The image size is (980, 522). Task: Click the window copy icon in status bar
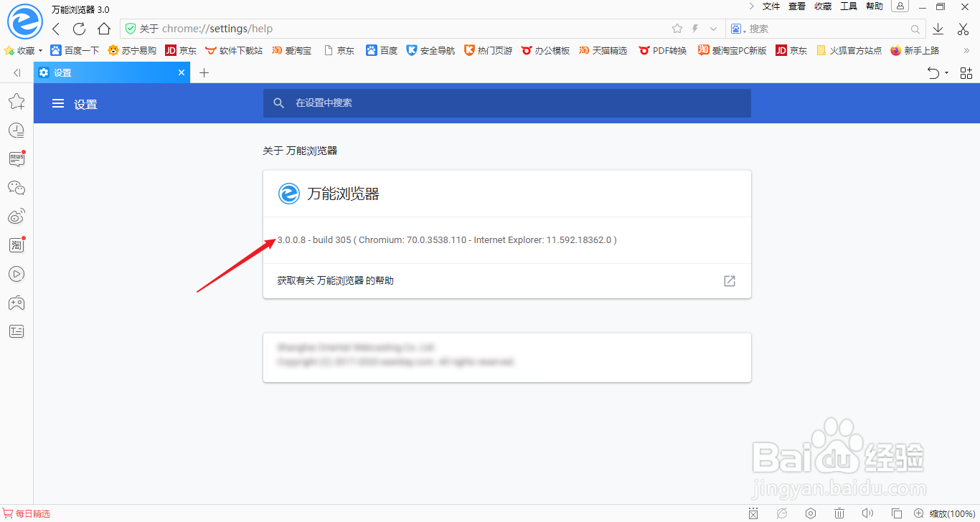tap(897, 513)
